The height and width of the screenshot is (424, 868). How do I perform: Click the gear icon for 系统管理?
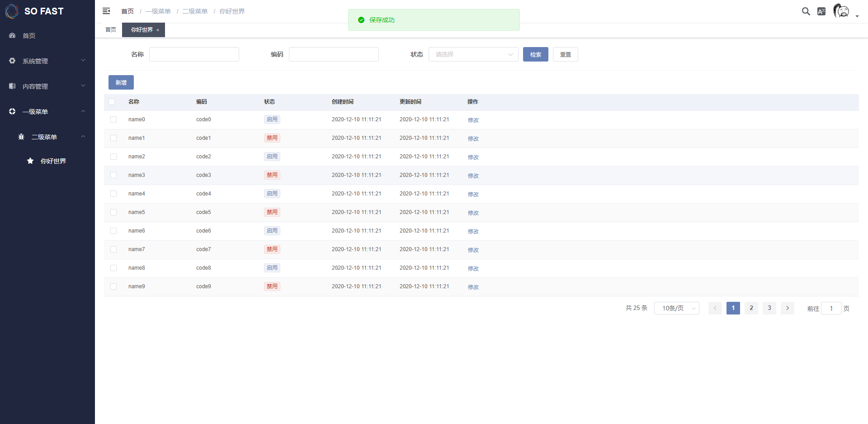(x=12, y=61)
